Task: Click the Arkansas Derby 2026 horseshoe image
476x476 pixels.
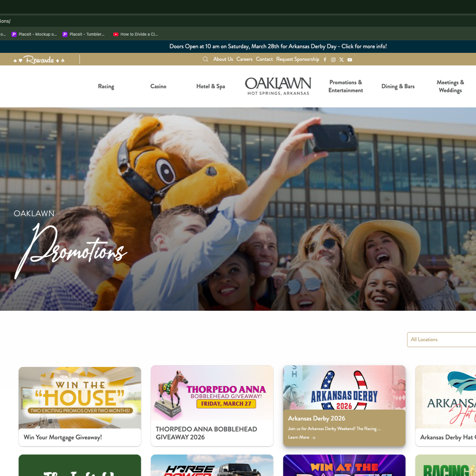Action: (344, 388)
